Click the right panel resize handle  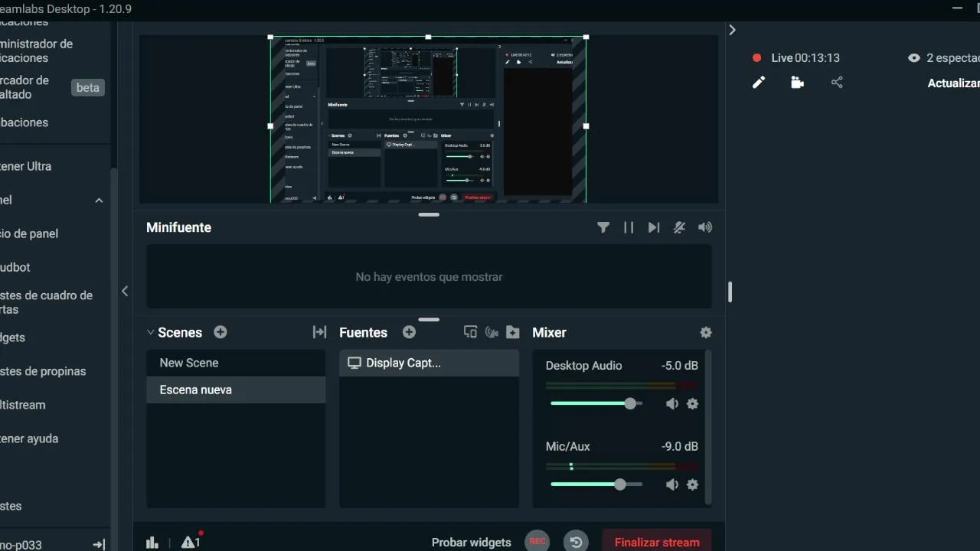click(730, 292)
